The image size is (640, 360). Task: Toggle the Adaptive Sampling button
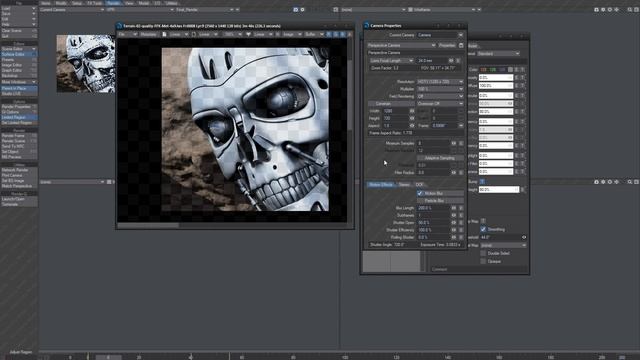tap(440, 158)
